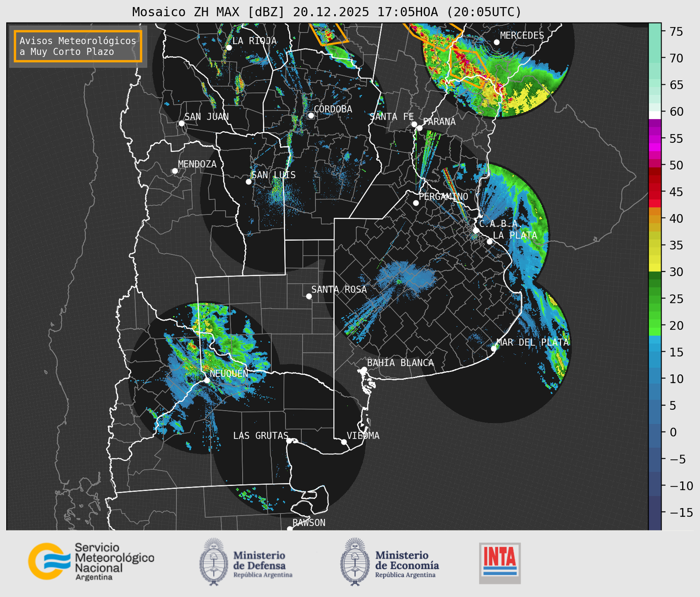The width and height of the screenshot is (700, 597).
Task: Click the PERGAMINO city marker dot
Action: click(416, 203)
